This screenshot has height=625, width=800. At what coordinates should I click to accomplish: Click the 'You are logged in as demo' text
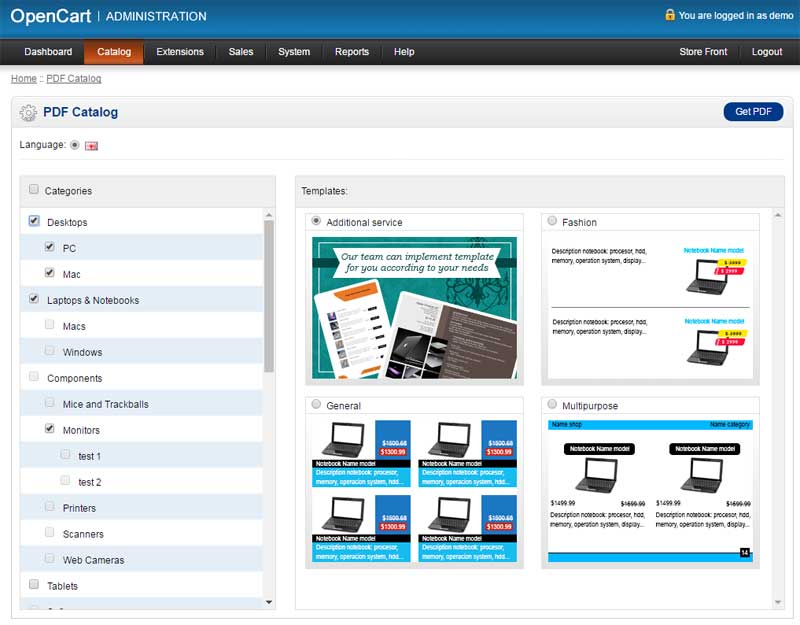pos(736,15)
